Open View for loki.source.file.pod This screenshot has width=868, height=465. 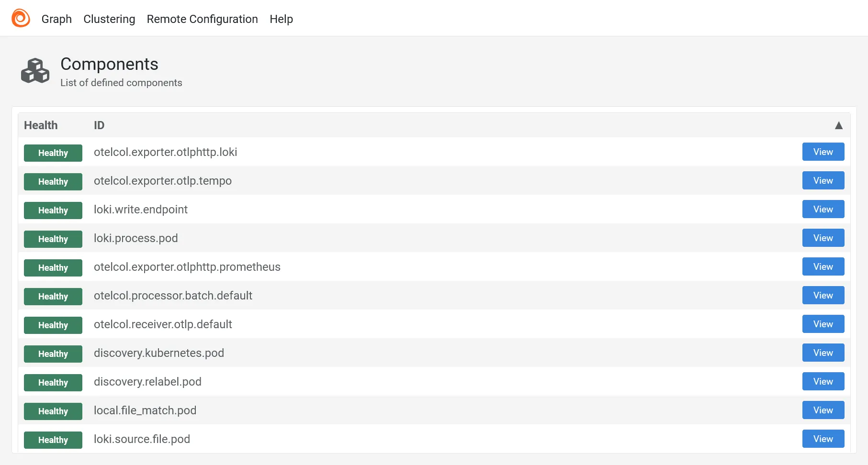click(x=823, y=439)
